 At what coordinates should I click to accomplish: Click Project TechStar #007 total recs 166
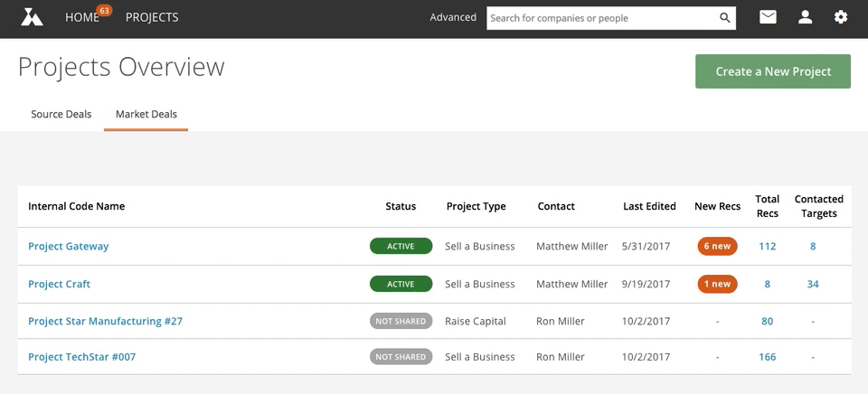click(x=768, y=357)
